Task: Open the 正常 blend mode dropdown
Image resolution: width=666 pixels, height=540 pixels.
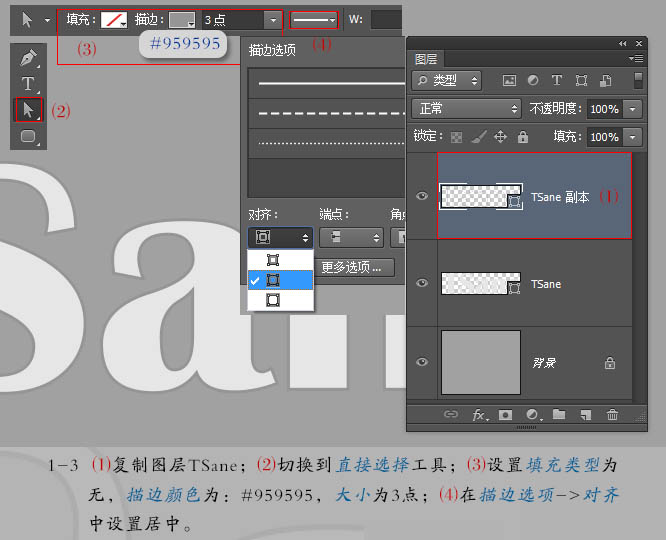Action: 466,109
